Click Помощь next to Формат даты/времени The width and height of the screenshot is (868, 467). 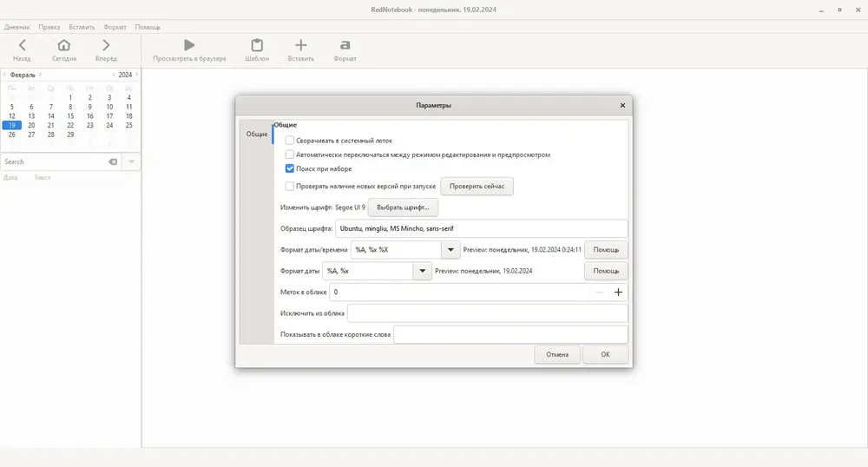click(x=606, y=249)
